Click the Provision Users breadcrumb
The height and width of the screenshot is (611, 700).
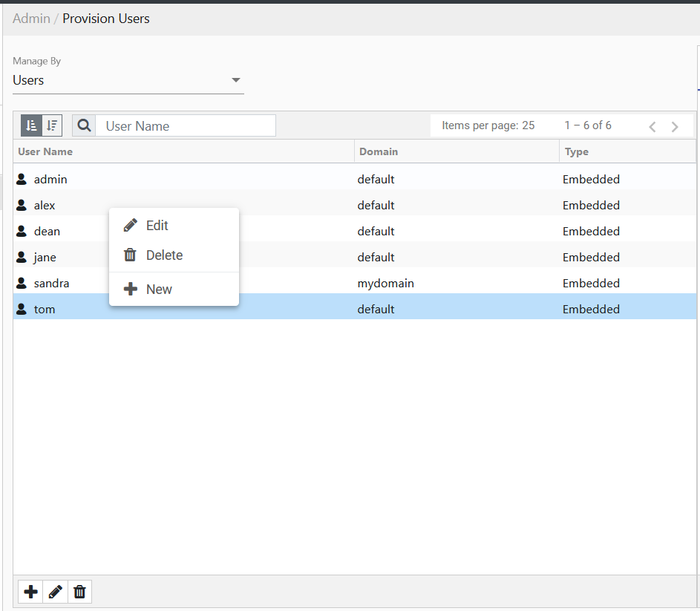pos(106,19)
